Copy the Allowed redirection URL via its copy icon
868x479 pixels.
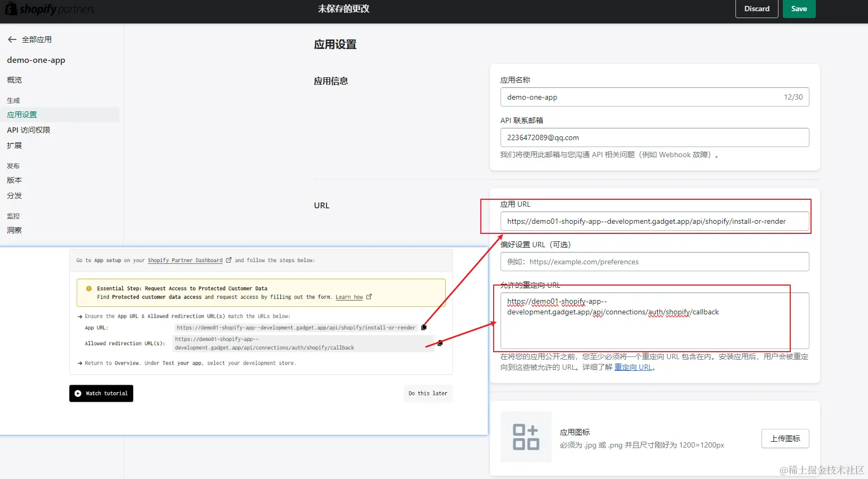pyautogui.click(x=440, y=343)
